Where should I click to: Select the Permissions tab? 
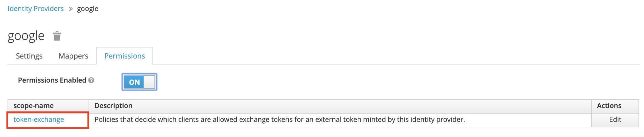coord(125,56)
